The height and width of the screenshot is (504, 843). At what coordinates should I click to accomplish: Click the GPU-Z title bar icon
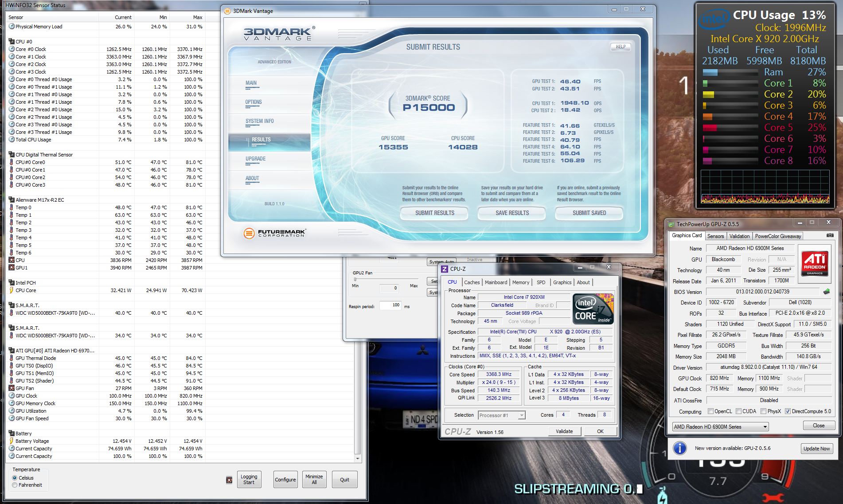click(671, 224)
